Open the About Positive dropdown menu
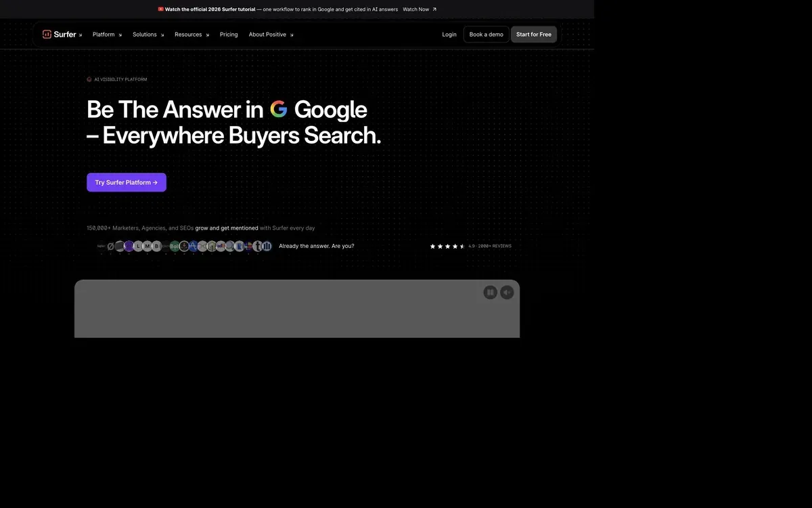This screenshot has height=508, width=812. 271,35
